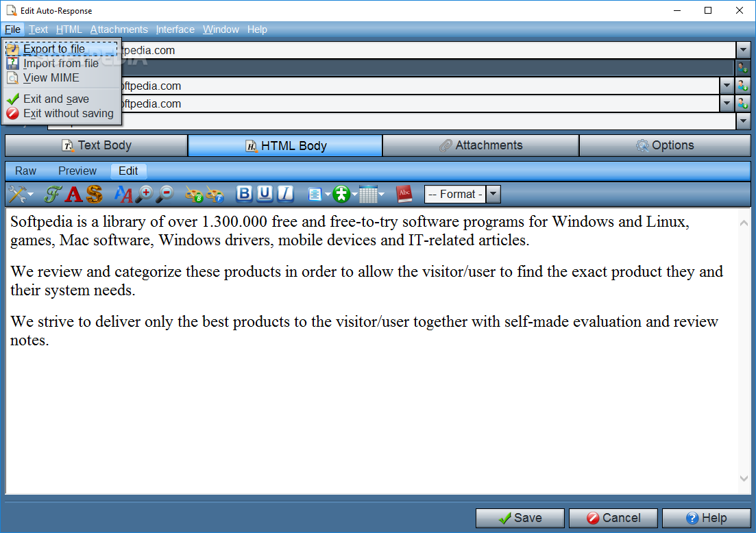Click in paragraph starting 'Softpedia is a library'
The height and width of the screenshot is (533, 756).
pyautogui.click(x=350, y=230)
